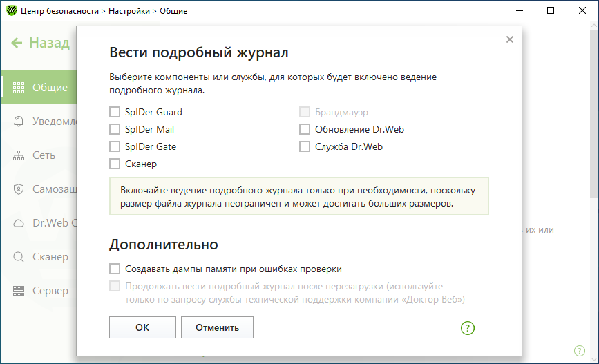Minimize the Security Center window
Screen dimensions: 599x364
[520, 10]
